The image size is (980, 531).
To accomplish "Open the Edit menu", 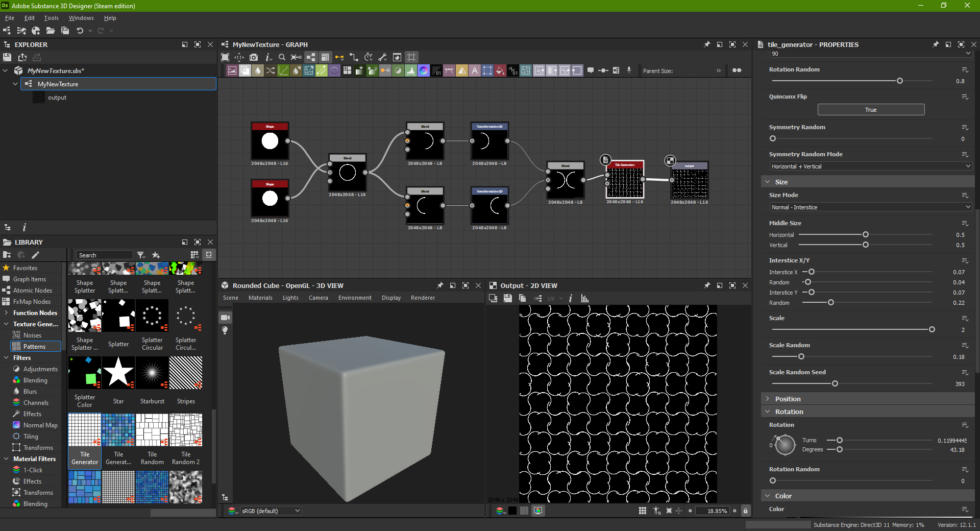I will [x=30, y=18].
